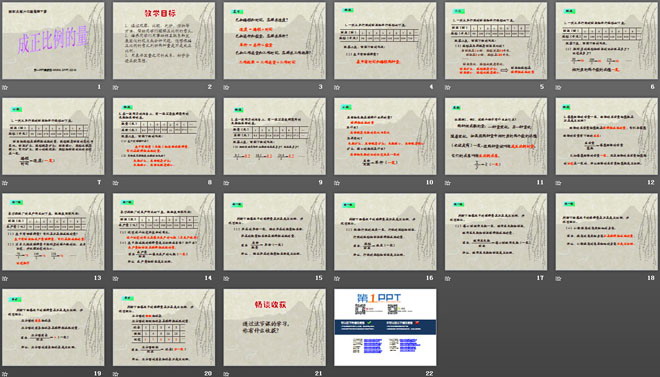660x377 pixels.
Task: Play transition star icon for slide 18
Action: pyautogui.click(x=559, y=279)
